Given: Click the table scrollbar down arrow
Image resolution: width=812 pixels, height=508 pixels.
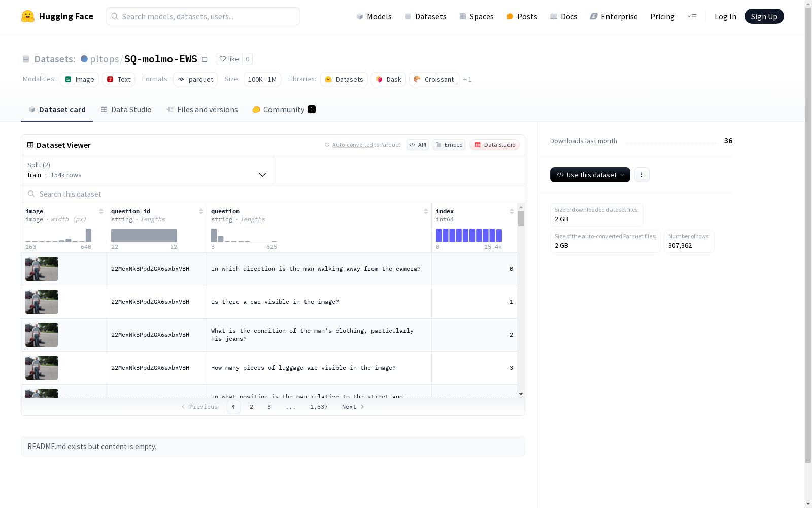Looking at the screenshot, I should [x=521, y=394].
